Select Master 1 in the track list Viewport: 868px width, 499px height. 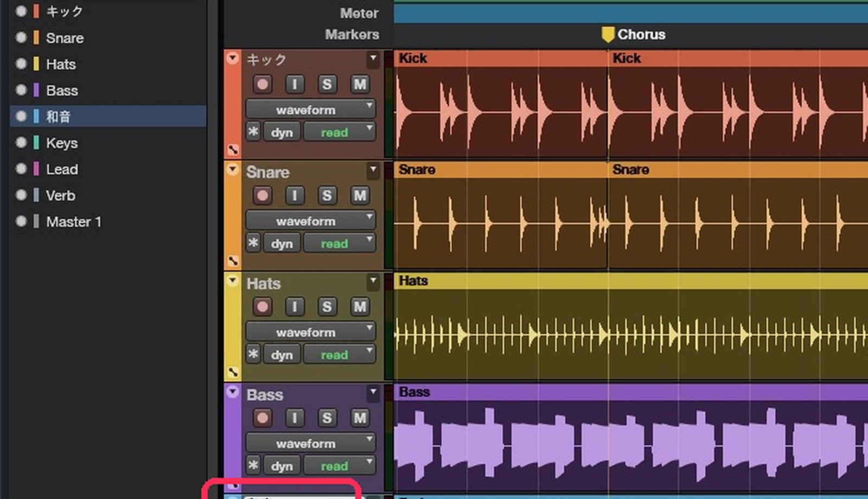point(74,222)
